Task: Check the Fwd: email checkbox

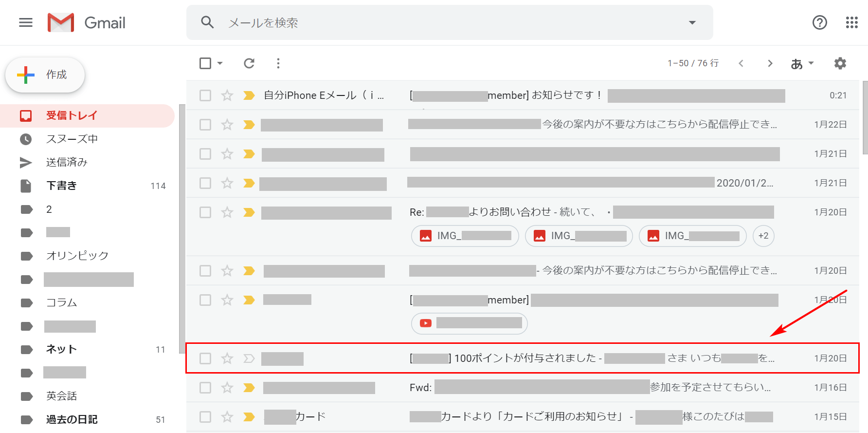Action: coord(205,388)
